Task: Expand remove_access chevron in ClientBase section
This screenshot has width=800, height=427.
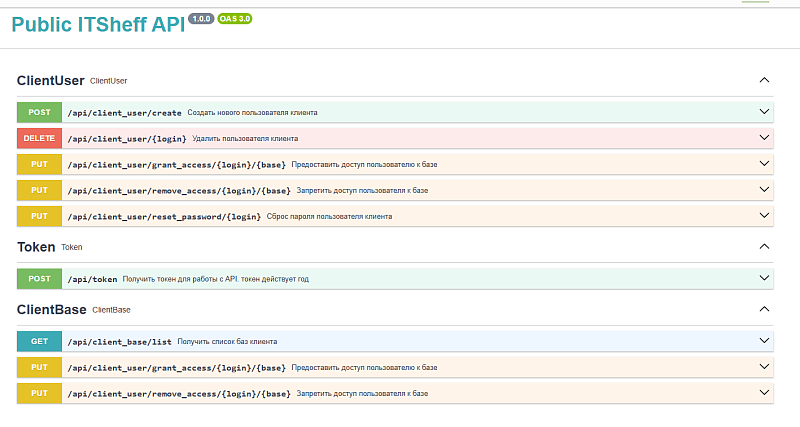Action: [764, 393]
